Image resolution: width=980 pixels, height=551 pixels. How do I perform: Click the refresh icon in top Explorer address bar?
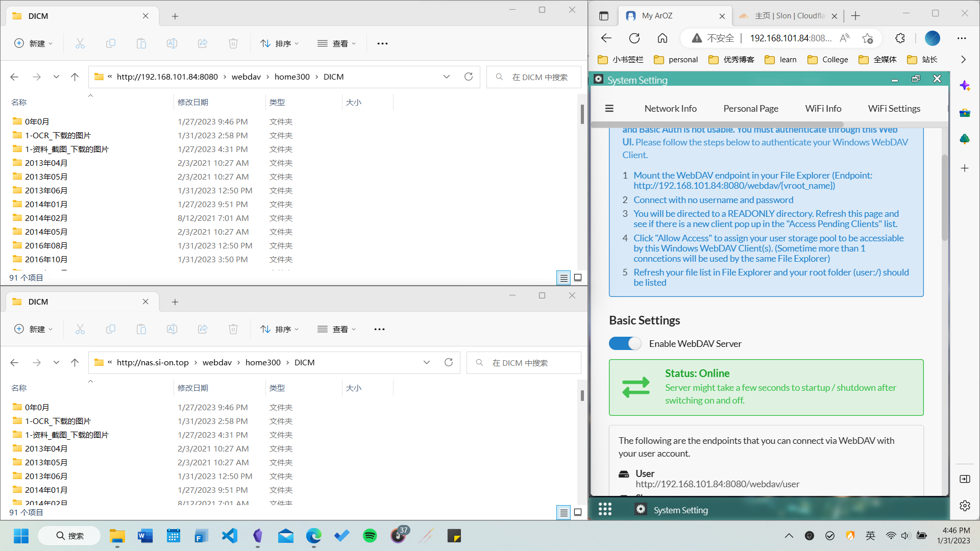pos(468,77)
